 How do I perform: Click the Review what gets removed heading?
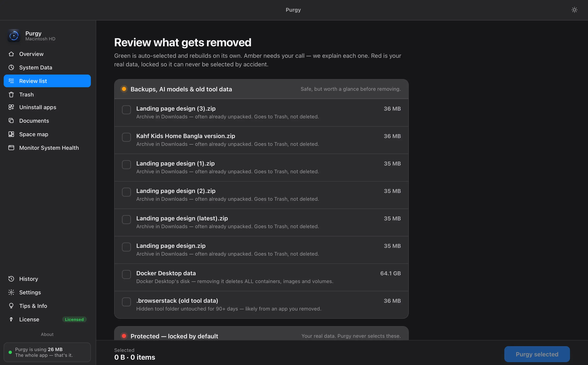(x=183, y=42)
